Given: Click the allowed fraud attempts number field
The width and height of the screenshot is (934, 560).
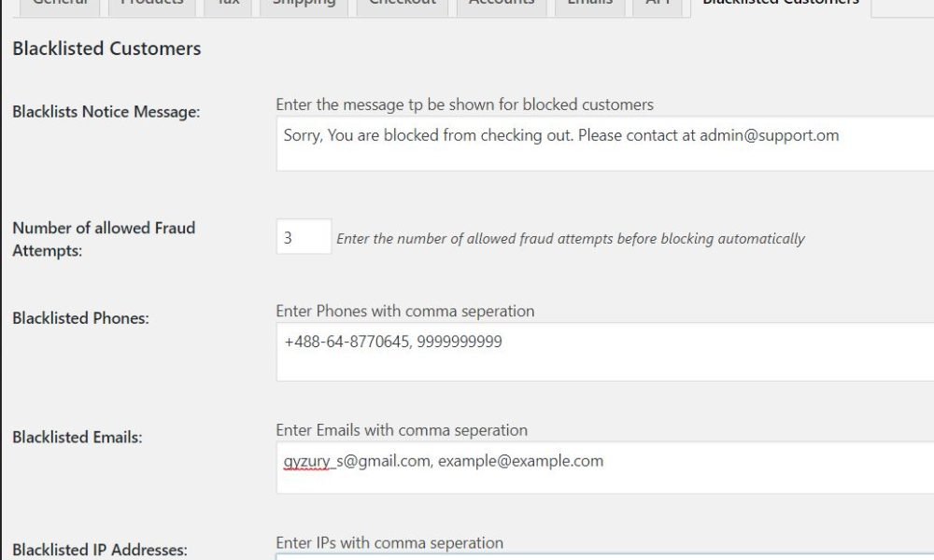Looking at the screenshot, I should pyautogui.click(x=304, y=236).
